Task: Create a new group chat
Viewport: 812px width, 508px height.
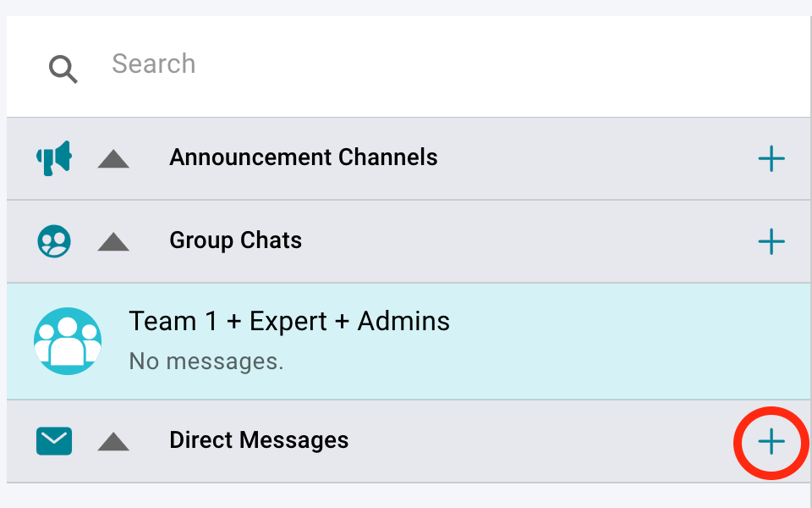Action: (771, 241)
